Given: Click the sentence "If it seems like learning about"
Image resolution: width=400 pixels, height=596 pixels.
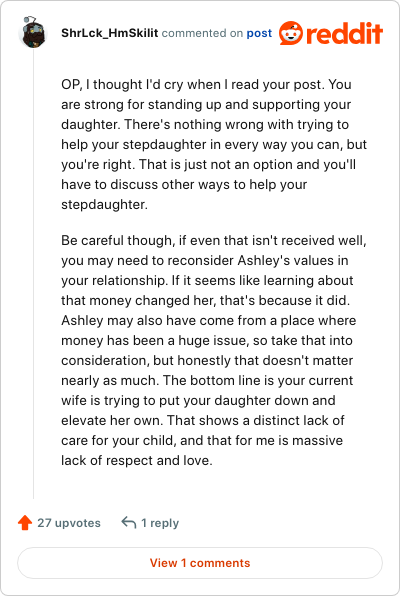Looking at the screenshot, I should [263, 281].
